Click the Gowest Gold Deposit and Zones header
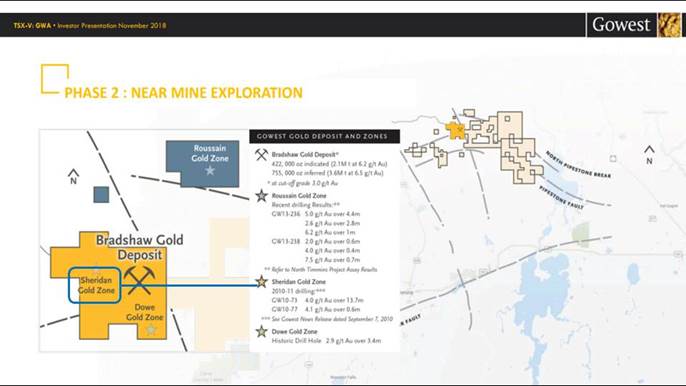 tap(324, 136)
